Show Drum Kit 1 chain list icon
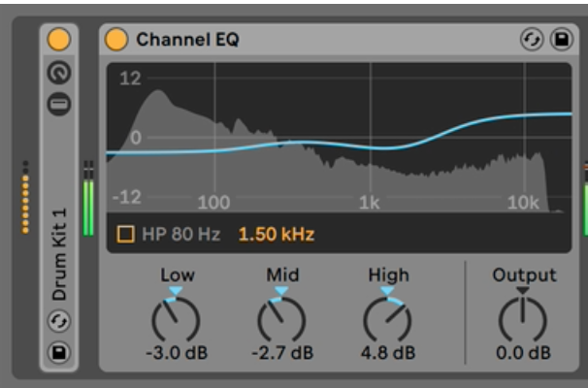The height and width of the screenshot is (388, 588). point(59,104)
